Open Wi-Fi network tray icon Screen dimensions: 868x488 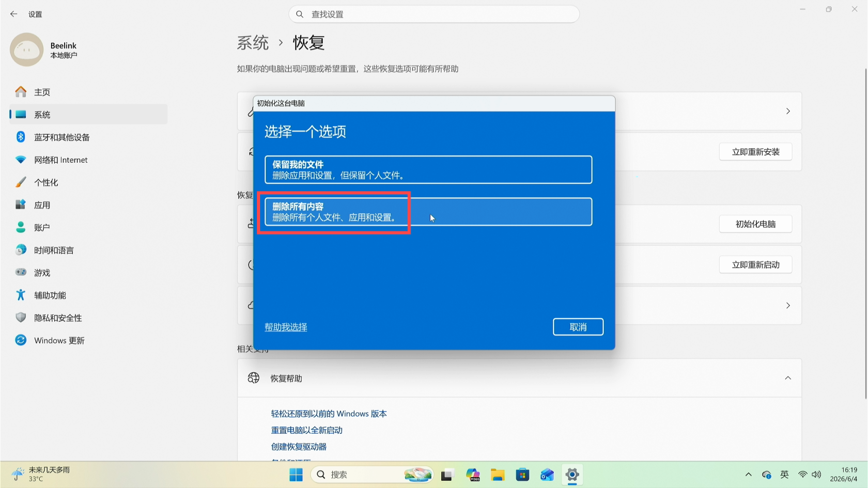802,475
